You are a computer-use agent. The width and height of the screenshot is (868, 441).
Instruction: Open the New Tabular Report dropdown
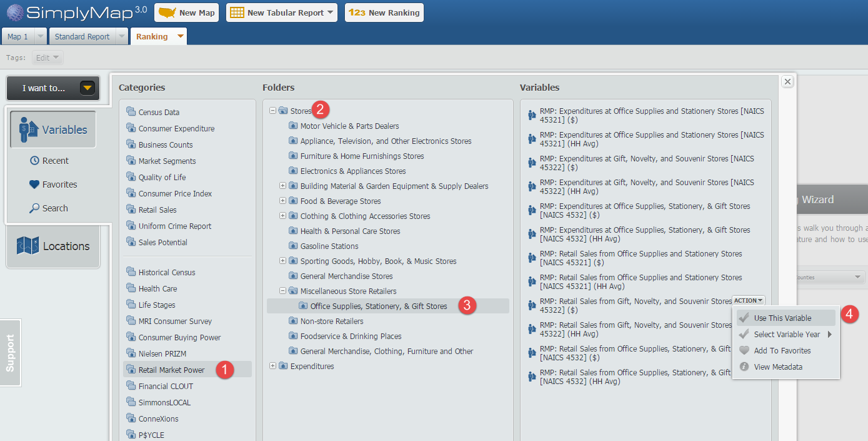click(282, 13)
